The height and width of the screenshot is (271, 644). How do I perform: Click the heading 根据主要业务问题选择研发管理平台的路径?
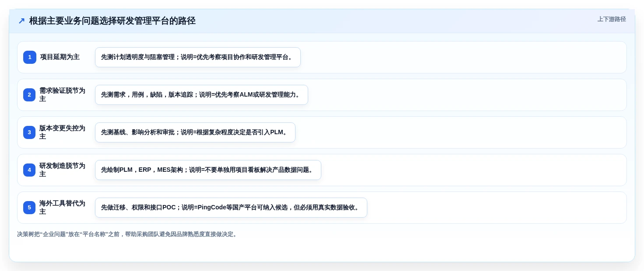tap(113, 21)
